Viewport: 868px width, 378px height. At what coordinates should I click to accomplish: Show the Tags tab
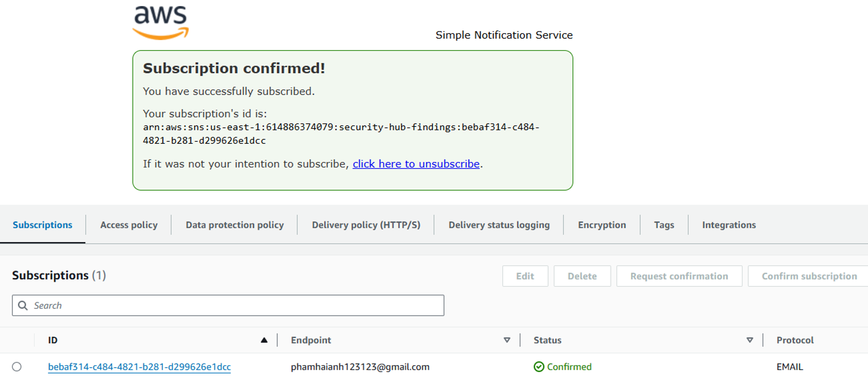point(664,225)
